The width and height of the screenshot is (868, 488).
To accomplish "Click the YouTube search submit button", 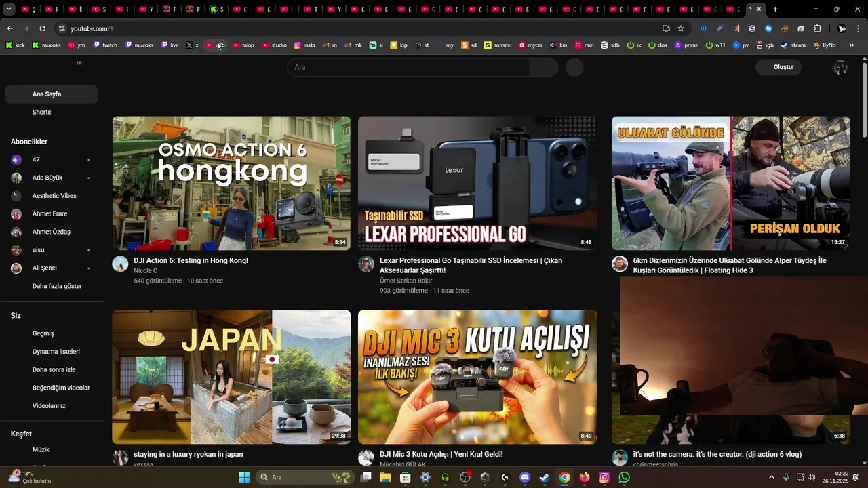I will tap(544, 67).
